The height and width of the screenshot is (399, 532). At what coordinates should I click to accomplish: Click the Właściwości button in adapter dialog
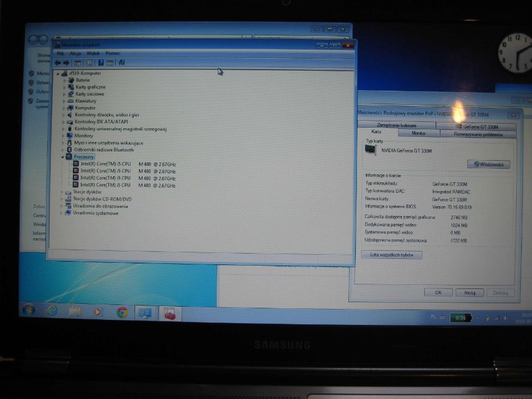click(489, 165)
